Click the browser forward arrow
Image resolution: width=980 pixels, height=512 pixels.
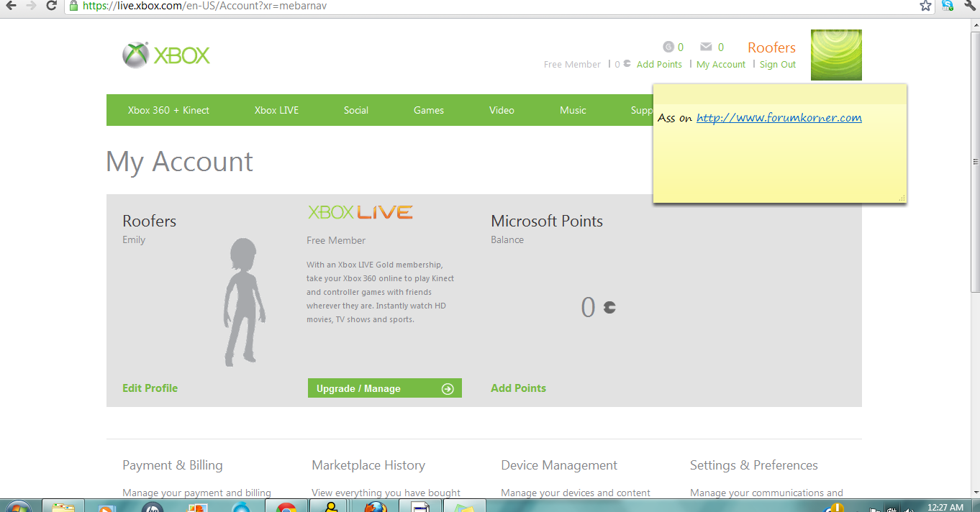[x=31, y=6]
